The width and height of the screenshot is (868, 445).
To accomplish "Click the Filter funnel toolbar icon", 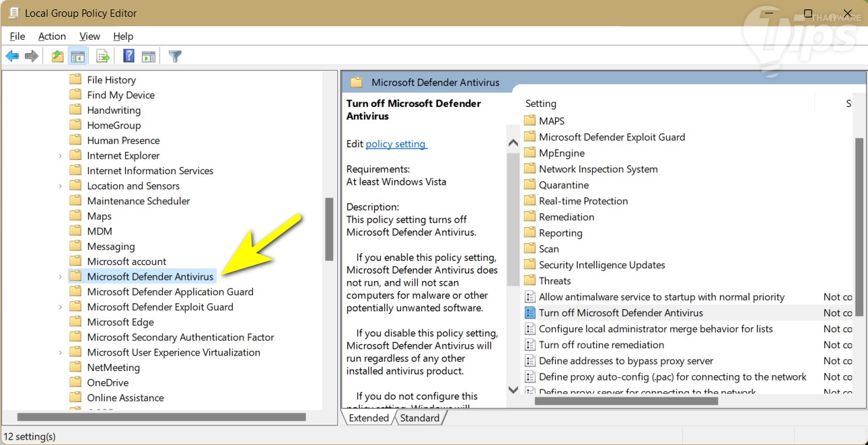I will coord(176,56).
